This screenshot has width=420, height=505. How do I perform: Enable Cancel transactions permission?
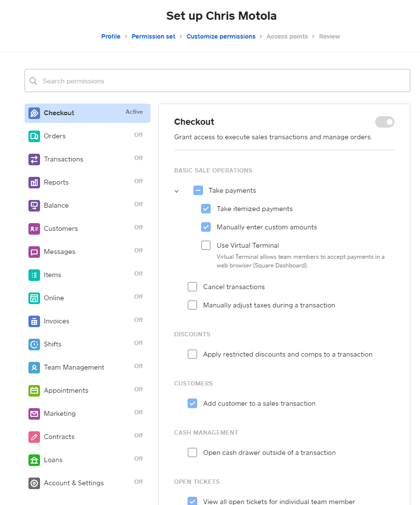pyautogui.click(x=192, y=287)
